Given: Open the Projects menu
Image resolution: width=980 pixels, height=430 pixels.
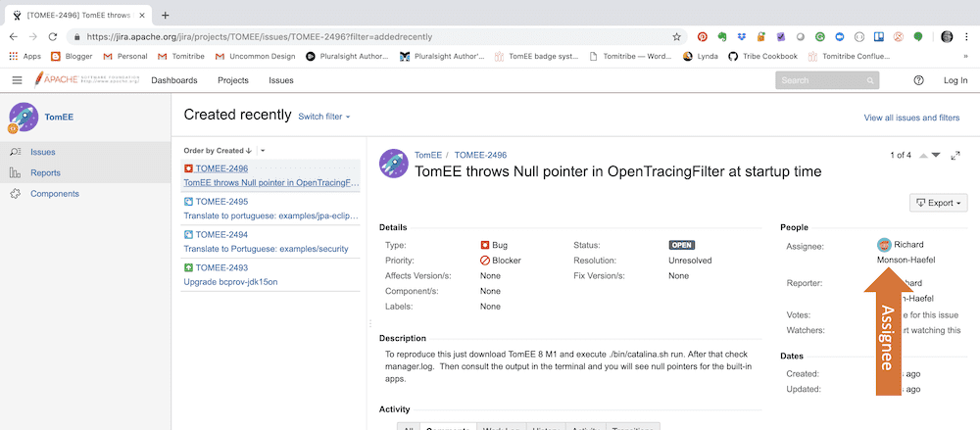Looking at the screenshot, I should (x=233, y=80).
